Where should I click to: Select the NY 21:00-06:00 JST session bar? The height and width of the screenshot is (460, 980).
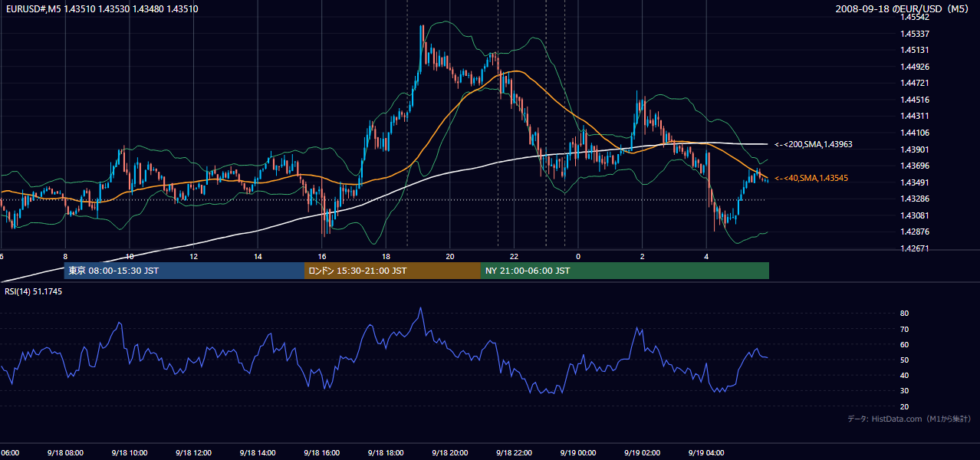point(625,271)
